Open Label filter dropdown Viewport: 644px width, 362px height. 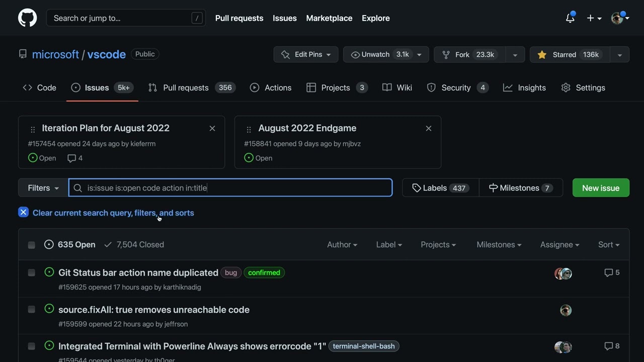(389, 244)
